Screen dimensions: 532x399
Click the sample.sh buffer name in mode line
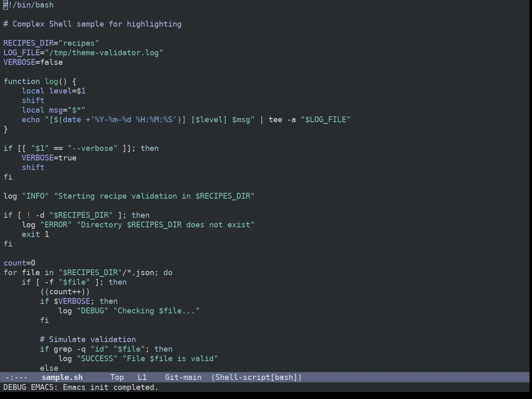coord(62,377)
